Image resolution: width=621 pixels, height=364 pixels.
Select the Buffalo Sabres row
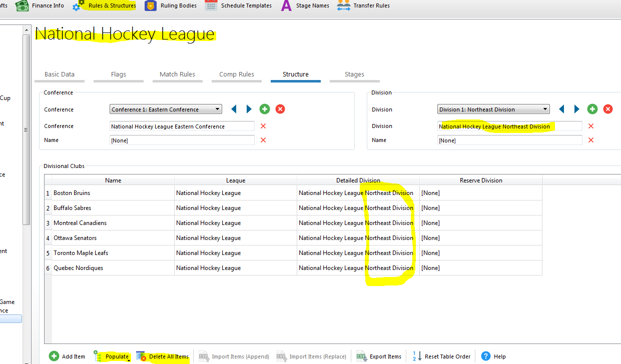(293, 208)
